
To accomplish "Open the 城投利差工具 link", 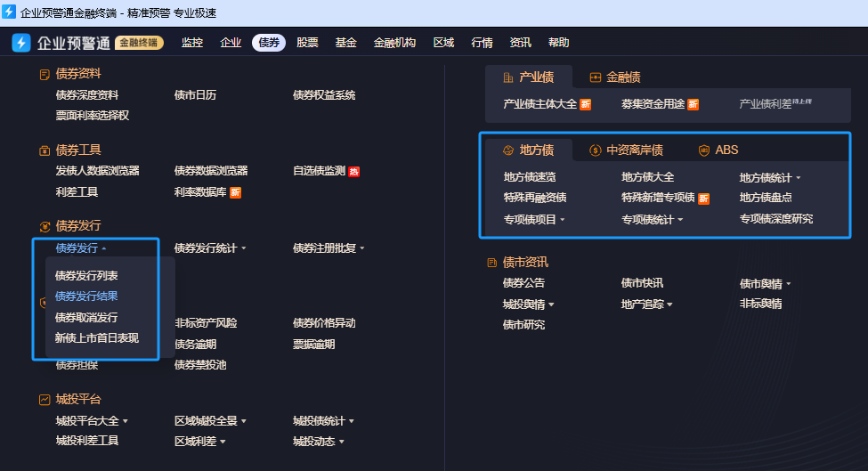I will pyautogui.click(x=87, y=441).
